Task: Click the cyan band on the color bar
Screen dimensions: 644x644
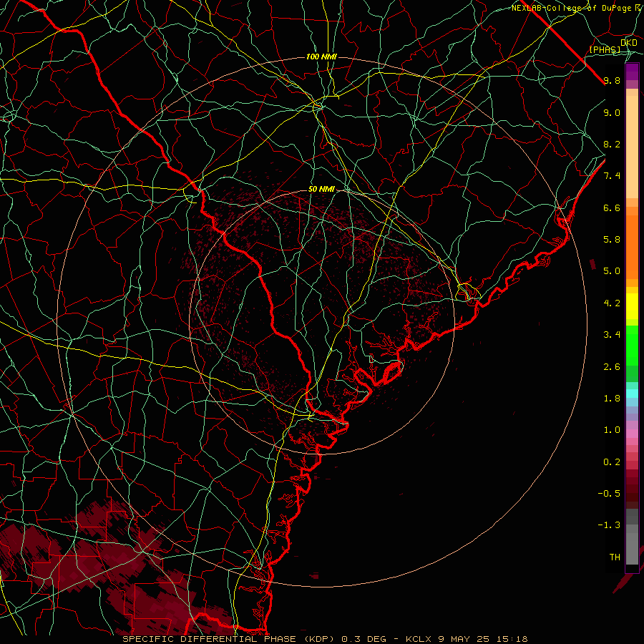Action: click(632, 394)
